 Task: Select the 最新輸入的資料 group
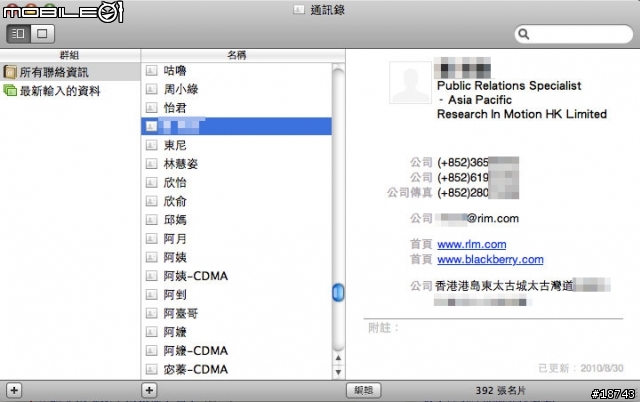pyautogui.click(x=70, y=91)
